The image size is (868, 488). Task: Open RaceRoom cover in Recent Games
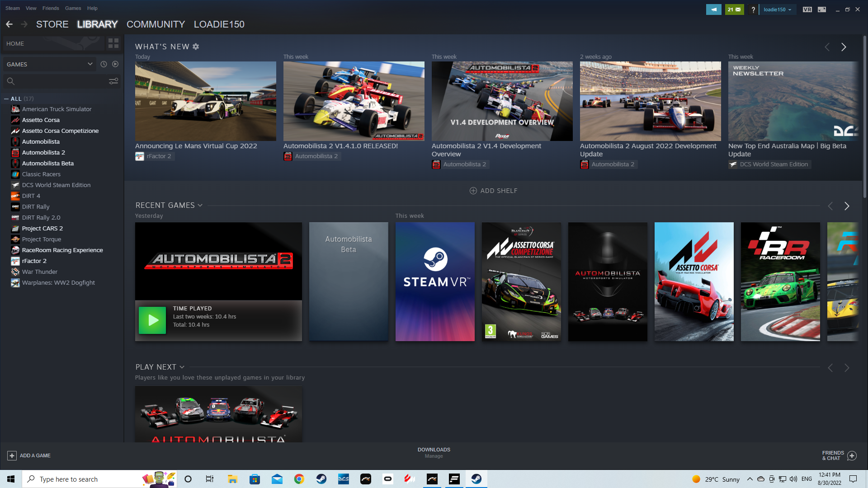coord(780,282)
